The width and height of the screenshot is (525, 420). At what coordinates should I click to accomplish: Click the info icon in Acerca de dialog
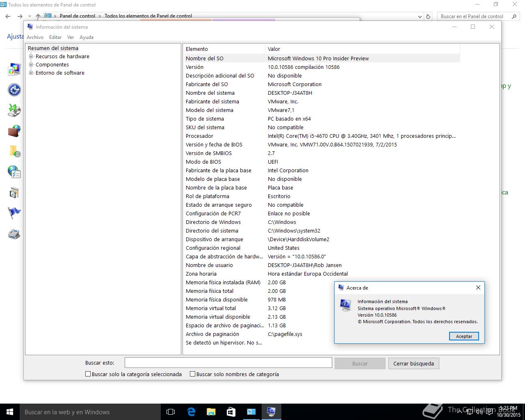pyautogui.click(x=345, y=305)
